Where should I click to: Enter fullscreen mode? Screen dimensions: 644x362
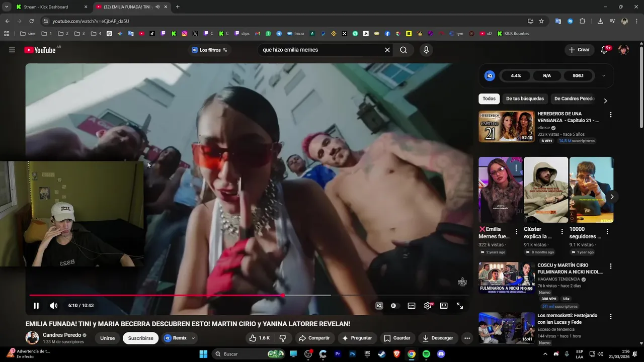tap(460, 306)
